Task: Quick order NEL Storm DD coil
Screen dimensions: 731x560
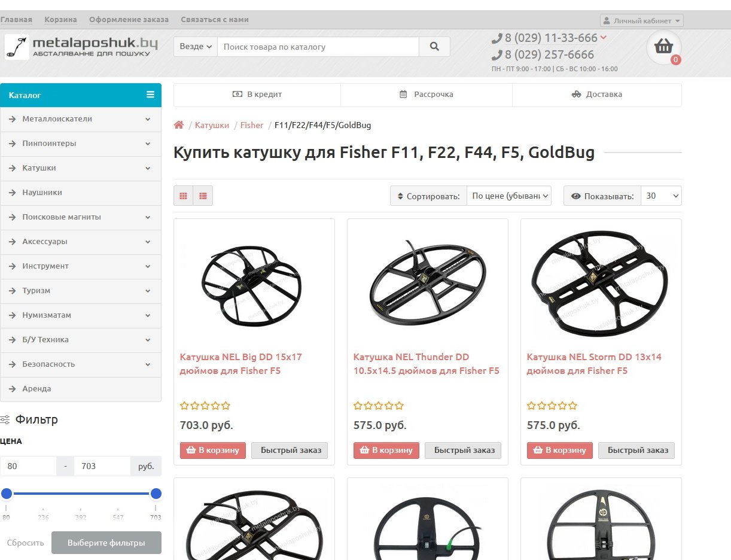Action: coord(636,451)
